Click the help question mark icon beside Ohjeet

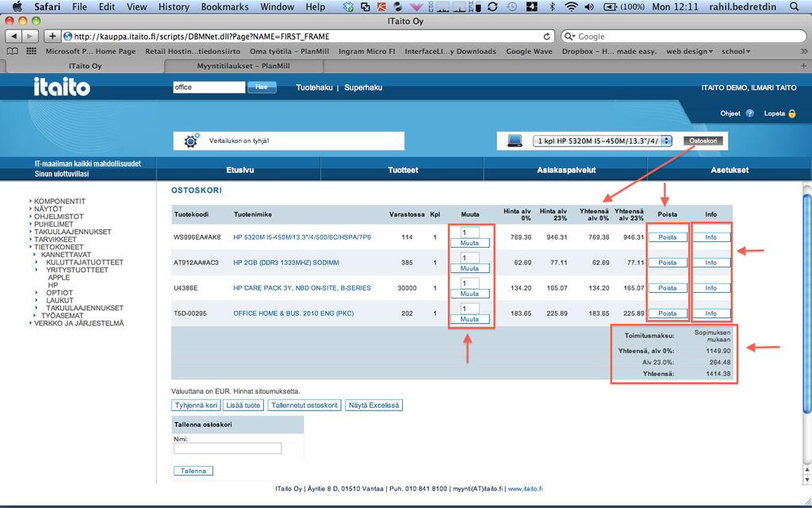pos(749,113)
